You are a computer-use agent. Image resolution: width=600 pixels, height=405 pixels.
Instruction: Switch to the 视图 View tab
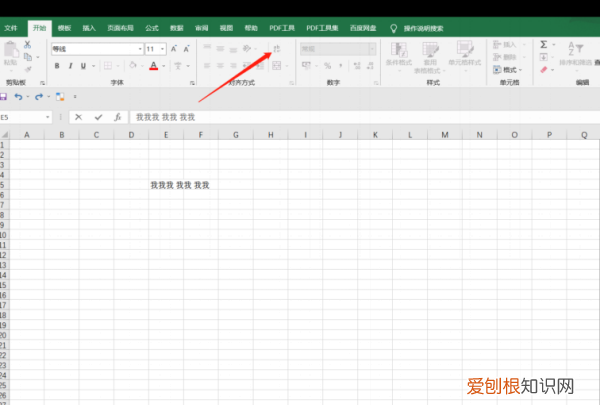[226, 28]
